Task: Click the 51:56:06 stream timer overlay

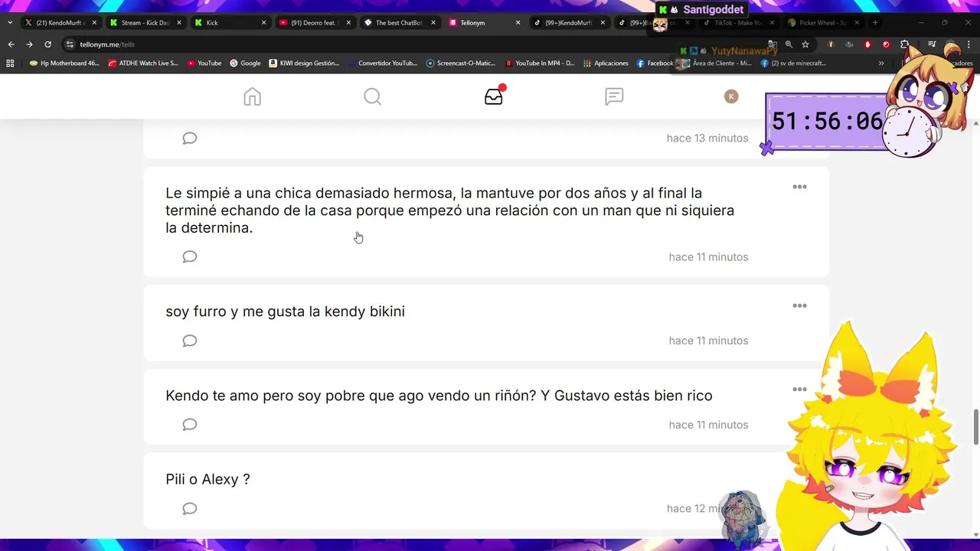Action: tap(827, 121)
